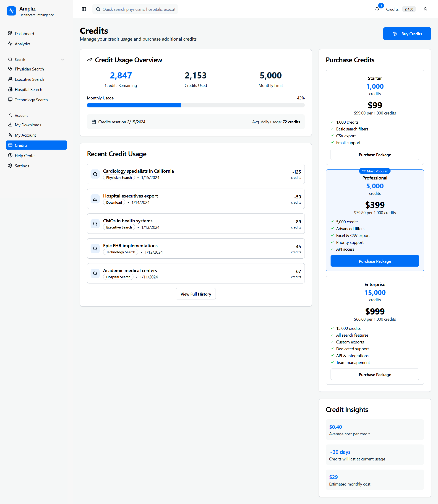Toggle the sidebar panel icon
Image resolution: width=438 pixels, height=504 pixels.
(84, 9)
